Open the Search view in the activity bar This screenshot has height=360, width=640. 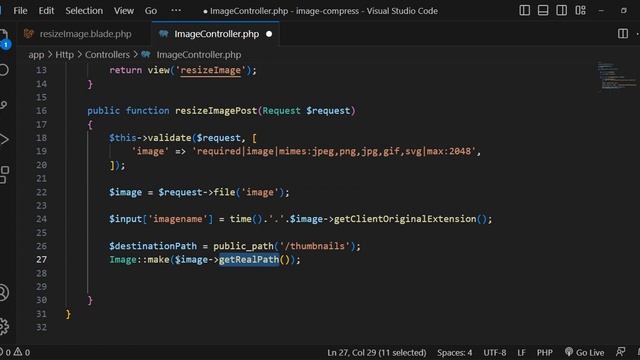[4, 70]
